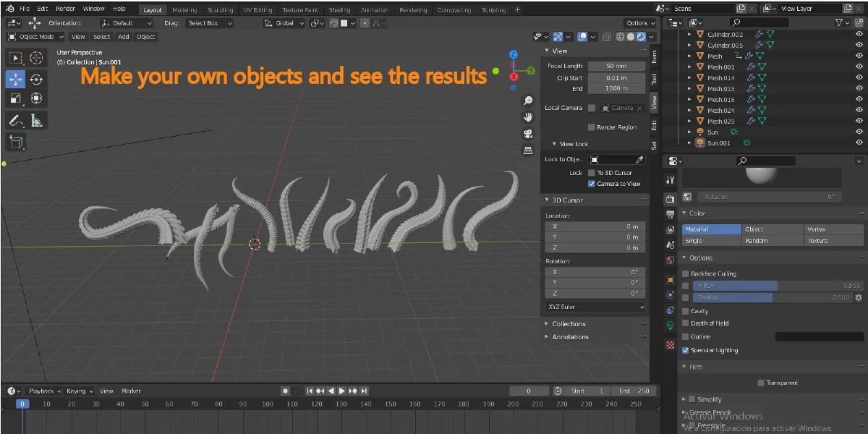
Task: Open the Render menu
Action: [65, 9]
